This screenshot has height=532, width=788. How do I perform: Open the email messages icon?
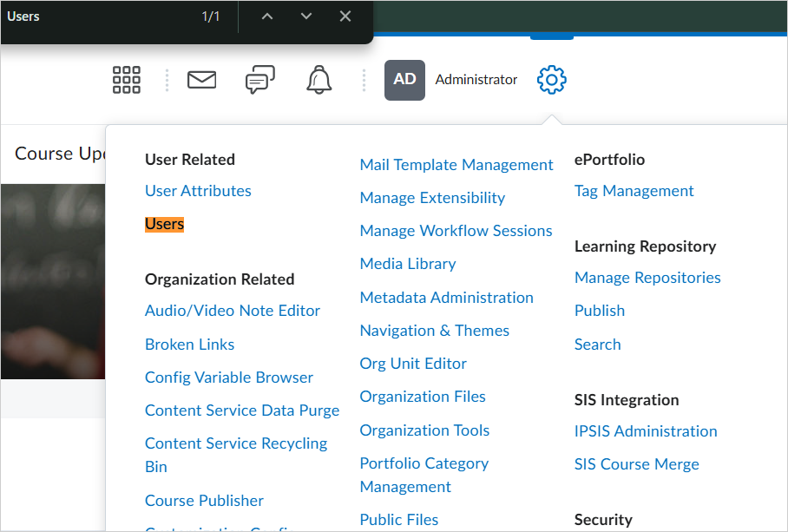tap(201, 79)
